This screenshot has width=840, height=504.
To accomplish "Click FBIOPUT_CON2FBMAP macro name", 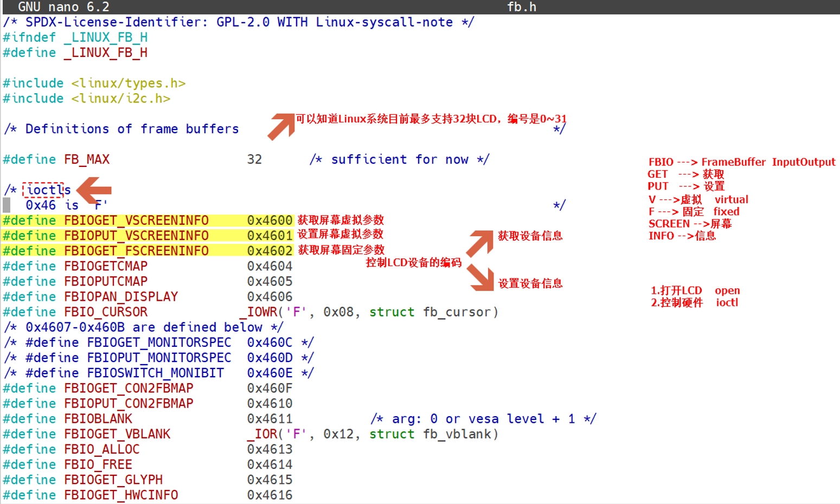I will pos(129,403).
